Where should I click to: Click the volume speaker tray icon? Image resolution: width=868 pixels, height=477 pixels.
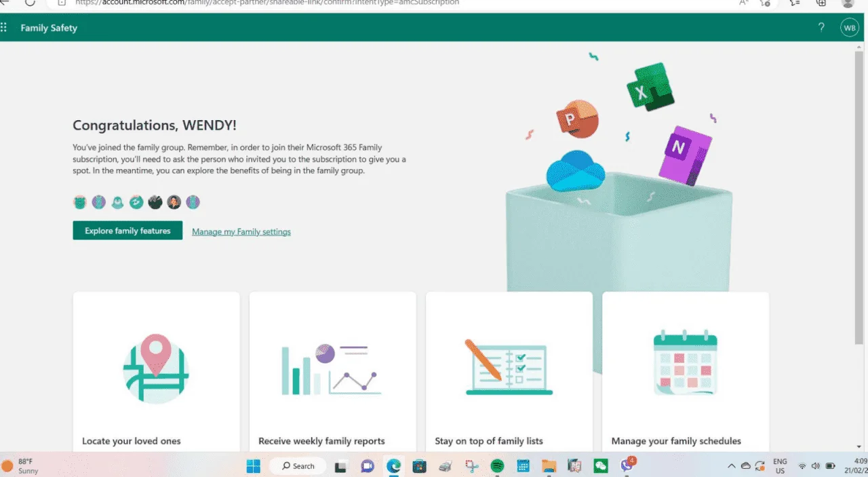[816, 466]
